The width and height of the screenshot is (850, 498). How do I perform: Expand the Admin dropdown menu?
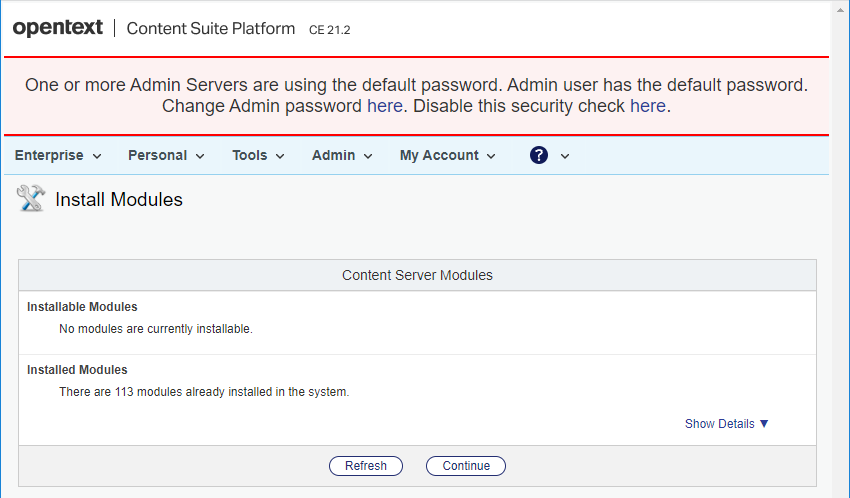point(342,155)
